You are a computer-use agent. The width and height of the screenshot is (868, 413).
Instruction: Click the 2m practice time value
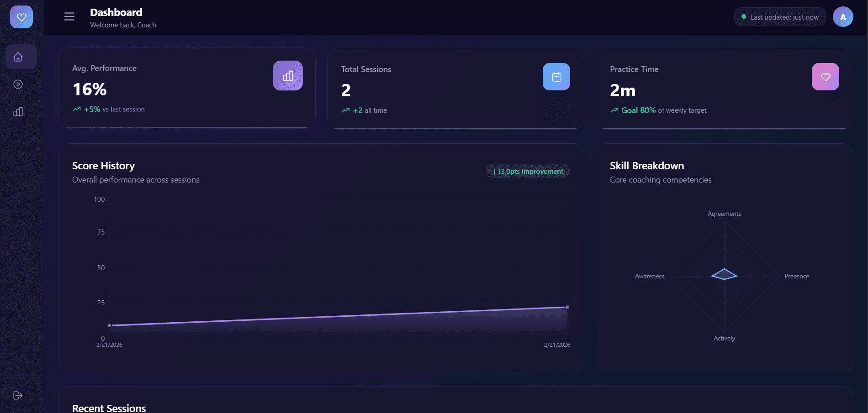[x=623, y=90]
